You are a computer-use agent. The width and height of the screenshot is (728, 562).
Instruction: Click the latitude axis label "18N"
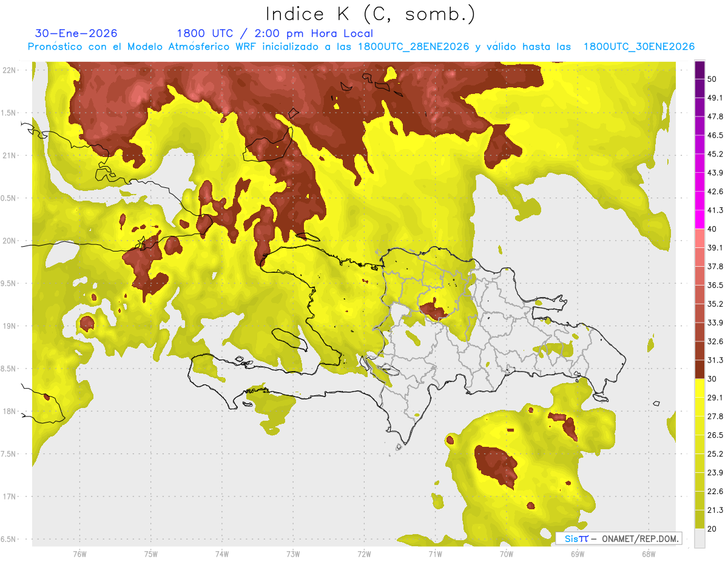(x=10, y=412)
